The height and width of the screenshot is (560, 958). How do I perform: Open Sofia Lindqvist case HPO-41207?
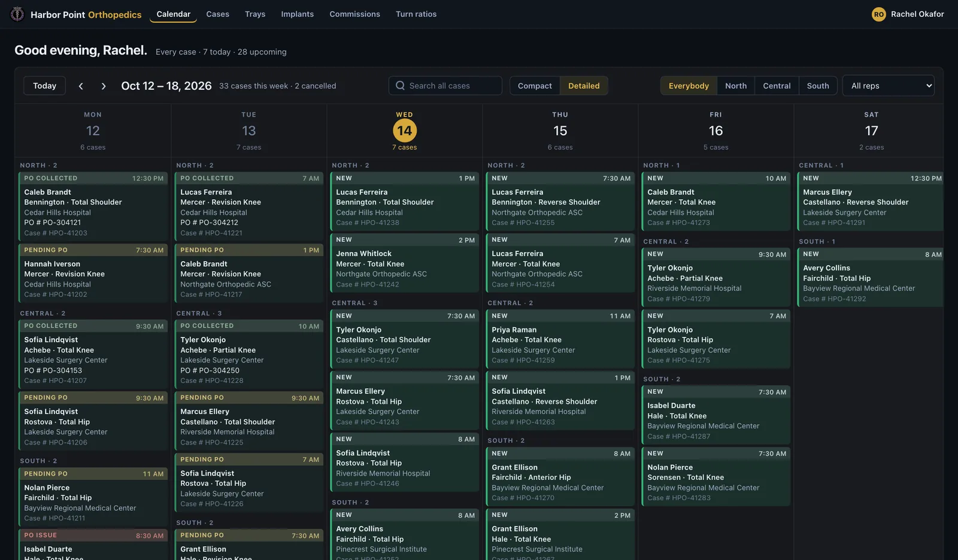(93, 354)
